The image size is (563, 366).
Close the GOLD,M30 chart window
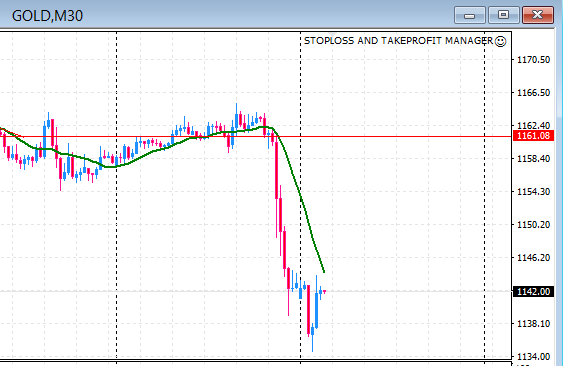coord(538,15)
